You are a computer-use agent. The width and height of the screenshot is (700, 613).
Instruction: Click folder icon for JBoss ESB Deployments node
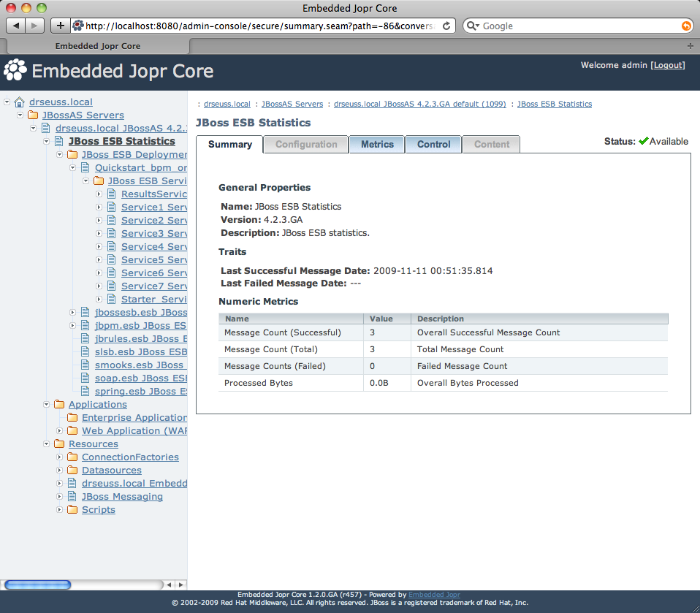click(x=72, y=154)
